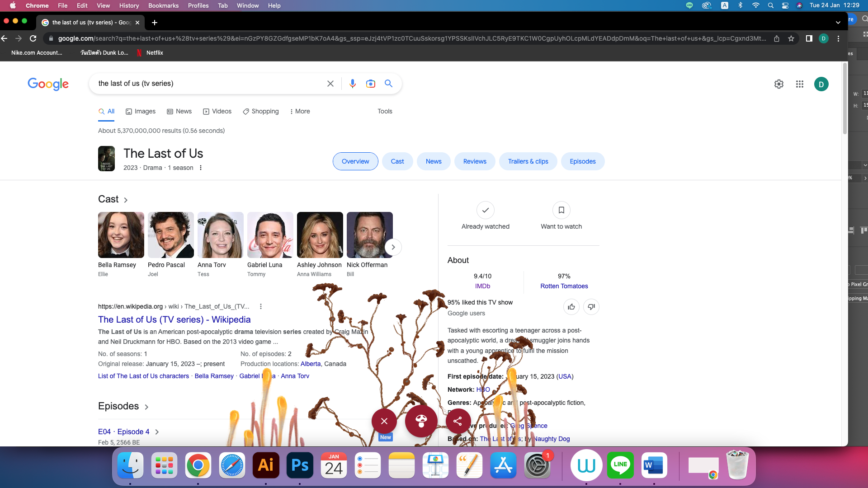The width and height of the screenshot is (868, 488).
Task: Click Bella Ramsey cast photo
Action: pyautogui.click(x=121, y=235)
